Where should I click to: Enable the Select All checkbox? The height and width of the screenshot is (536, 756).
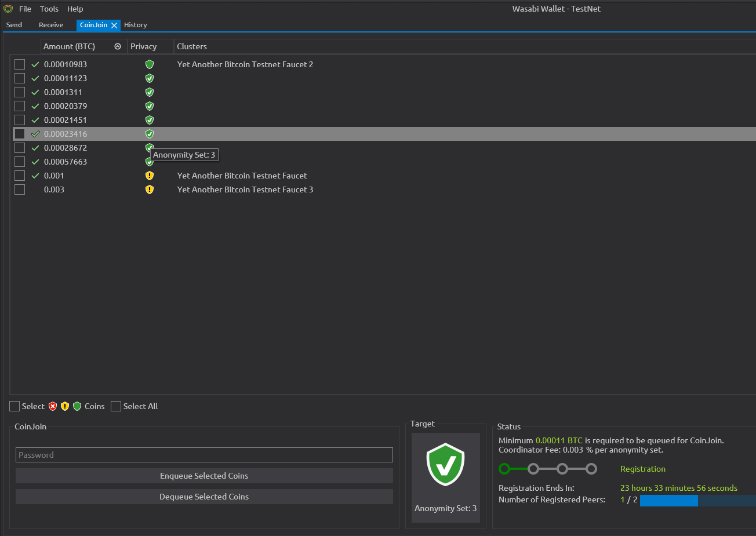[x=116, y=406]
